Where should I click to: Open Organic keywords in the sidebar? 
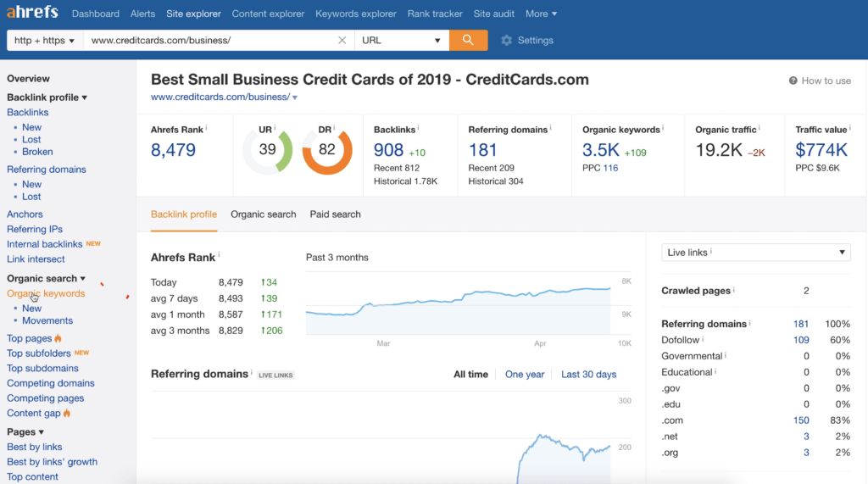tap(46, 293)
